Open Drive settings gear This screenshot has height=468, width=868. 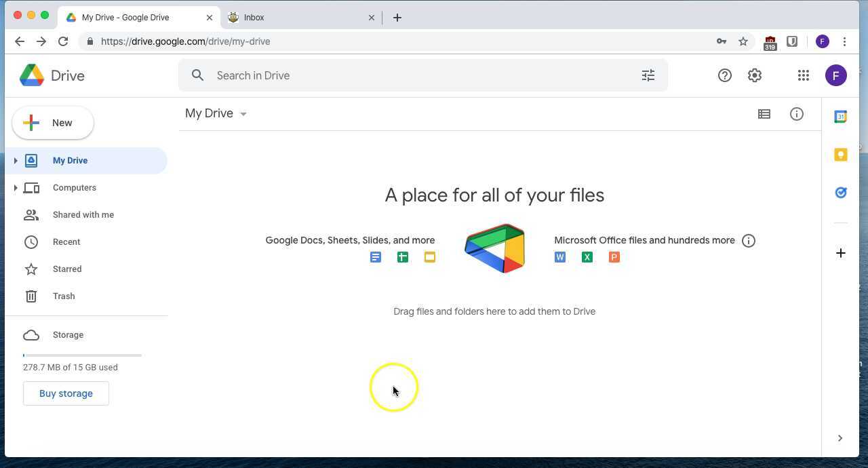(755, 75)
